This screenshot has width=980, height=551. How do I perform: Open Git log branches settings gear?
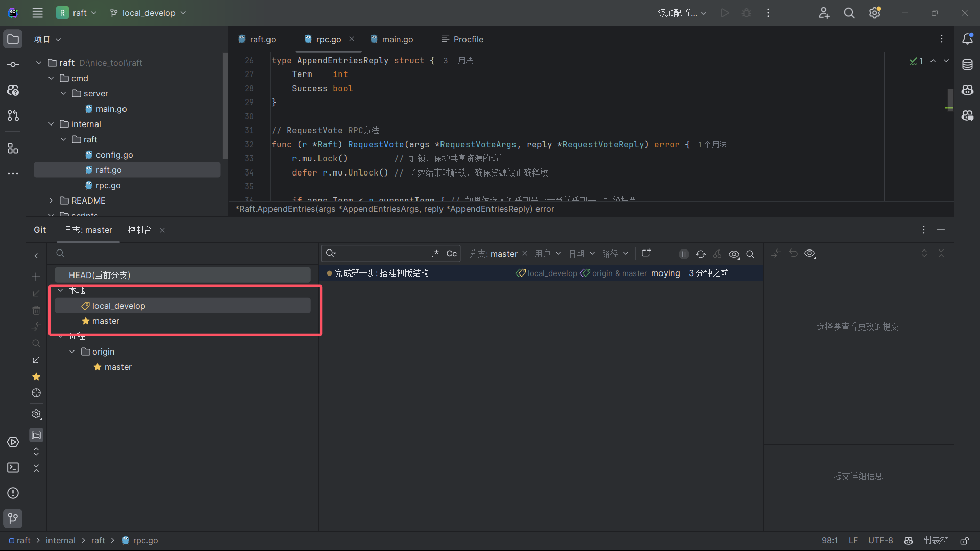tap(36, 414)
